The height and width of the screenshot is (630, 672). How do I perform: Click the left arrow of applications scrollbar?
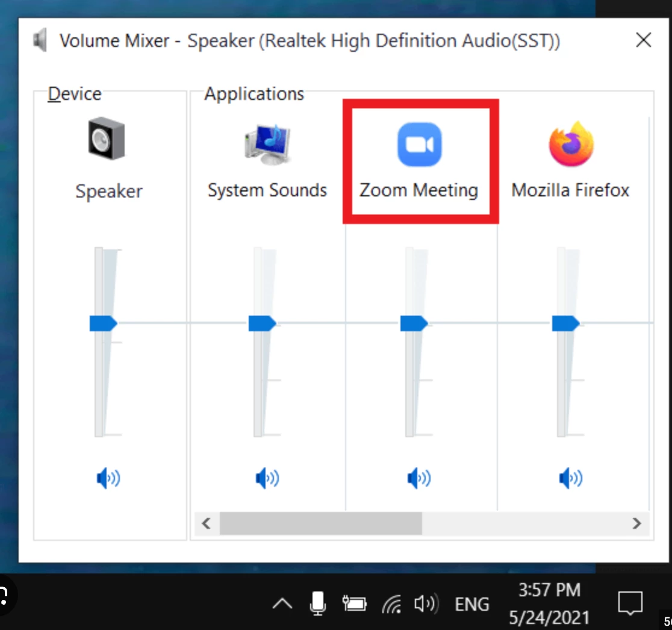point(207,523)
